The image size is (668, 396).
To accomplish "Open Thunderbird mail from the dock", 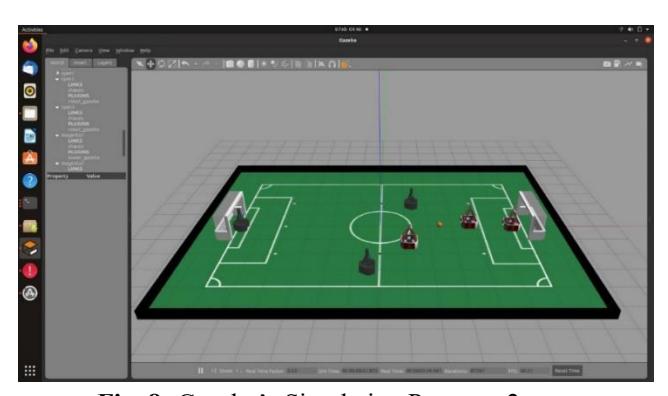I will tap(30, 68).
